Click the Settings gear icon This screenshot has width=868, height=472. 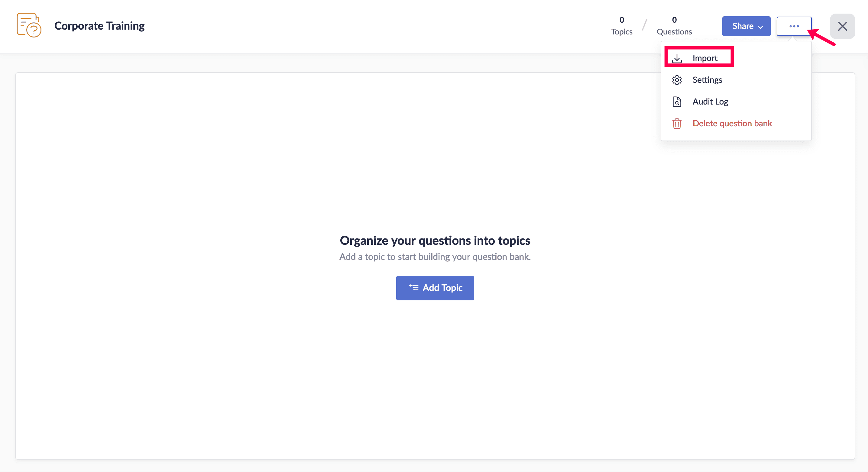pos(677,80)
